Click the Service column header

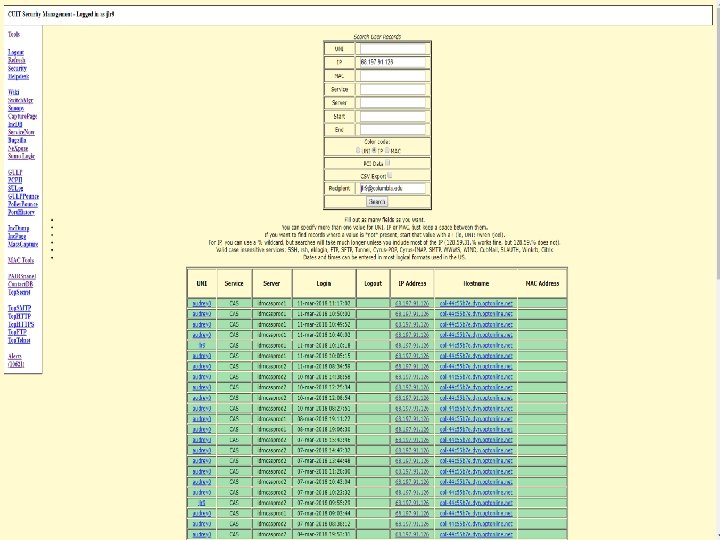click(234, 283)
